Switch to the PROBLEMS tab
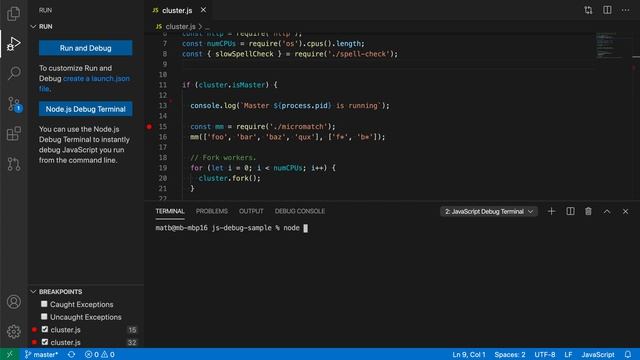The width and height of the screenshot is (640, 360). point(211,211)
